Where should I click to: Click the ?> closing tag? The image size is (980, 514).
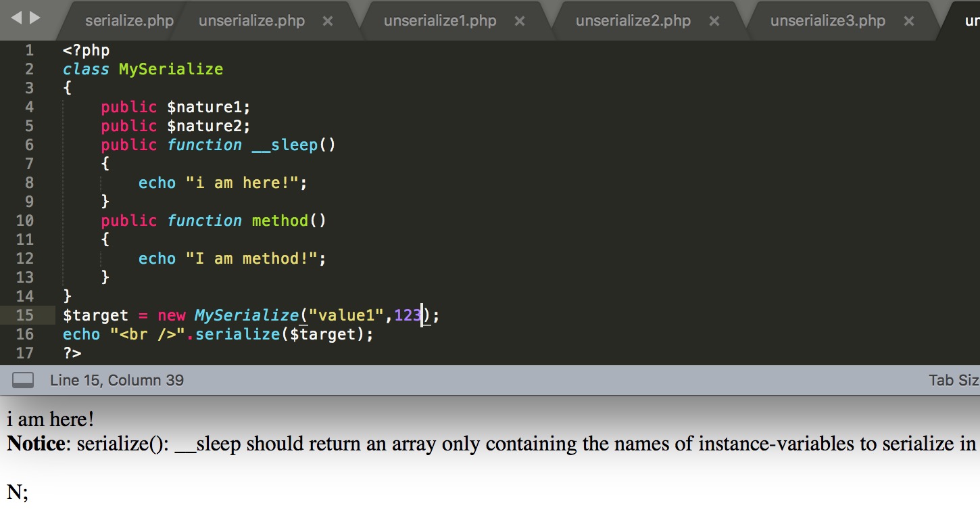coord(72,353)
